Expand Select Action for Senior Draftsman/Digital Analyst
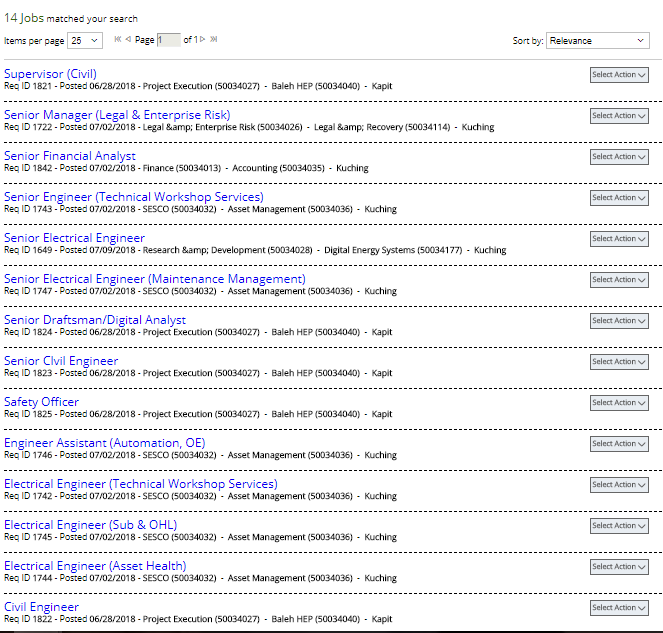The width and height of the screenshot is (663, 633). pos(619,321)
